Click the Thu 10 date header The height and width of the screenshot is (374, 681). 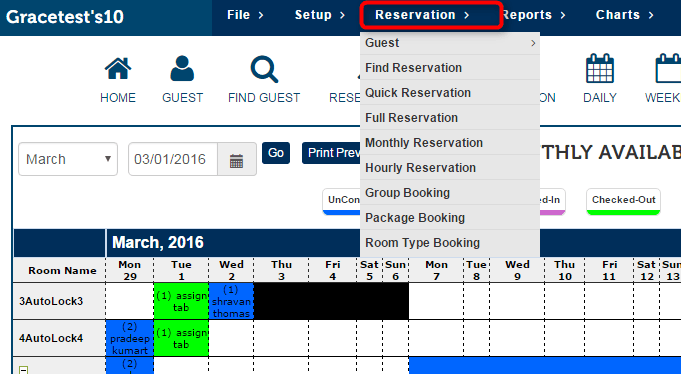point(564,270)
